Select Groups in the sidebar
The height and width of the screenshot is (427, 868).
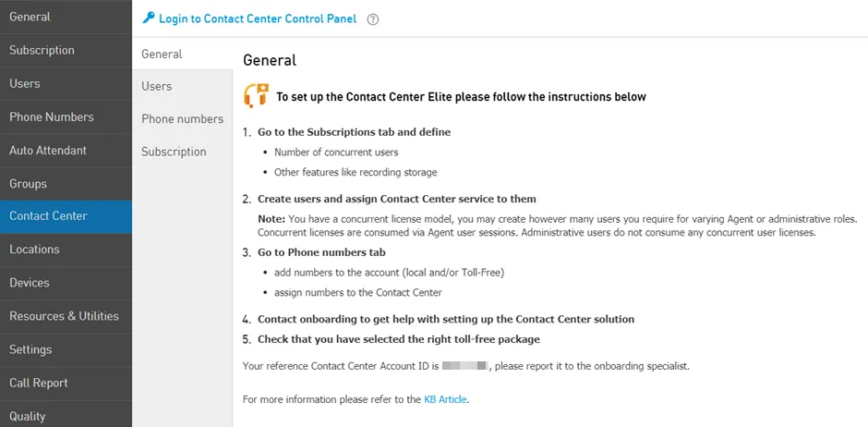[x=66, y=183]
